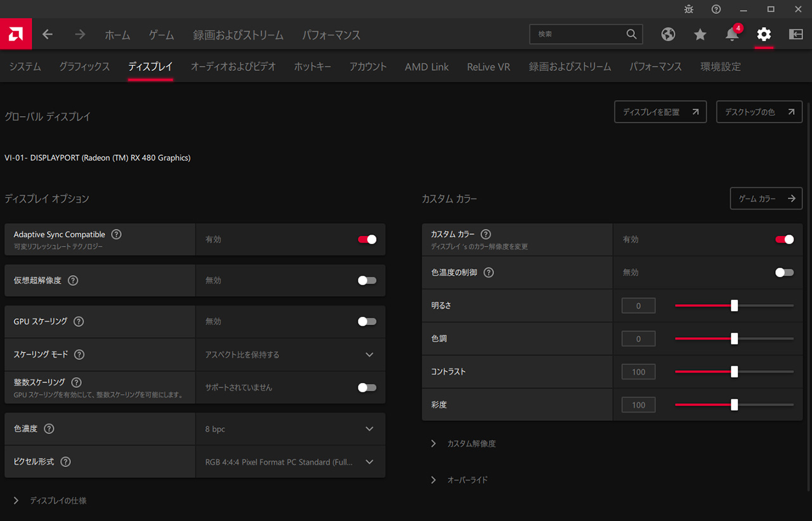Select AMD Link settings tab
The image size is (812, 521).
click(x=427, y=67)
